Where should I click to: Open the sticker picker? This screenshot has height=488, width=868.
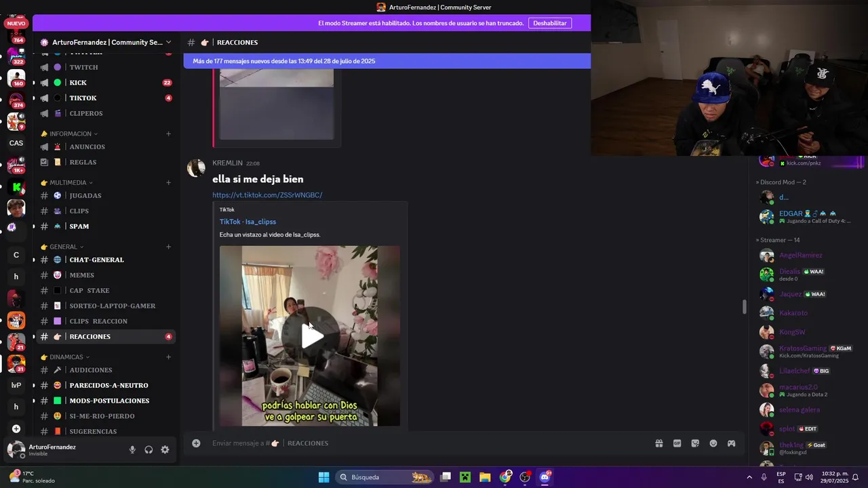click(695, 443)
